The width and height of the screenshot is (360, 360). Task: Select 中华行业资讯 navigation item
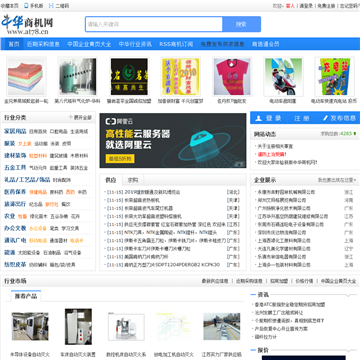pos(135,44)
